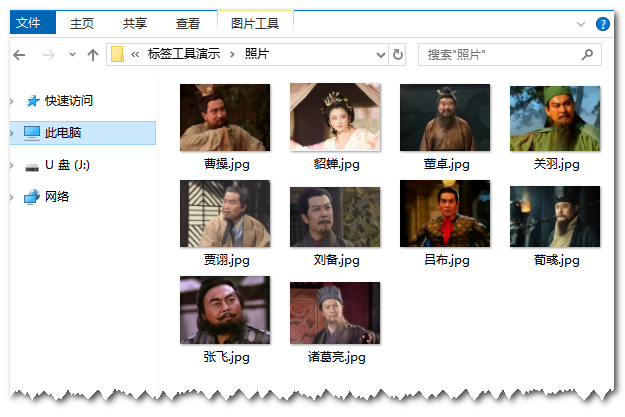
Task: Click the 快速访问 star icon
Action: 33,101
